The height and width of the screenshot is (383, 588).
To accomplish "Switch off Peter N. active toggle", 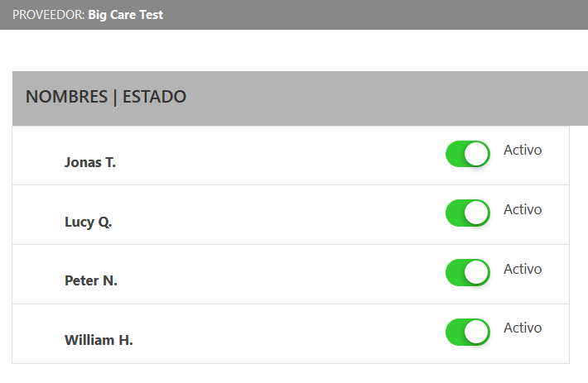I will click(468, 272).
